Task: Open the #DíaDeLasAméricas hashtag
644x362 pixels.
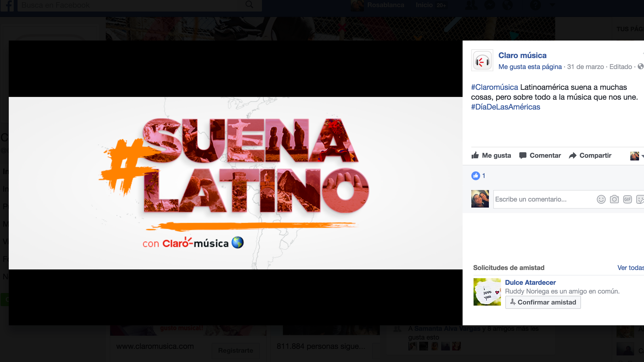Action: [506, 107]
